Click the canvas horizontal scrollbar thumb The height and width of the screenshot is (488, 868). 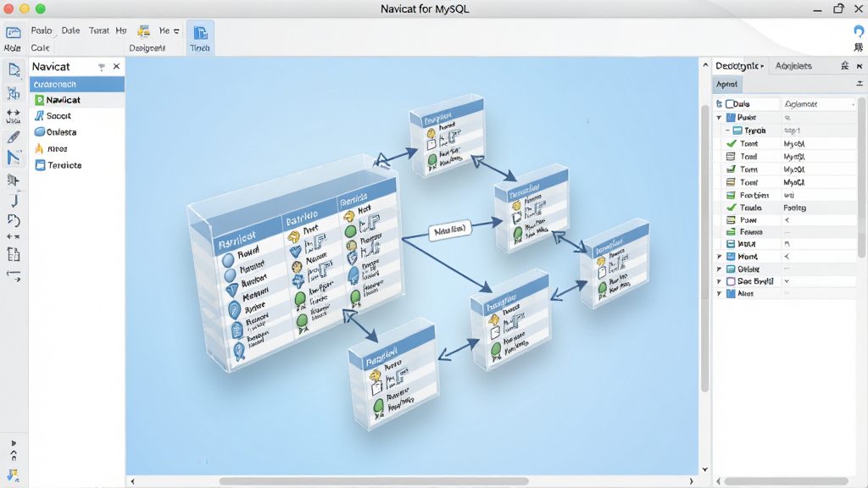[x=374, y=481]
